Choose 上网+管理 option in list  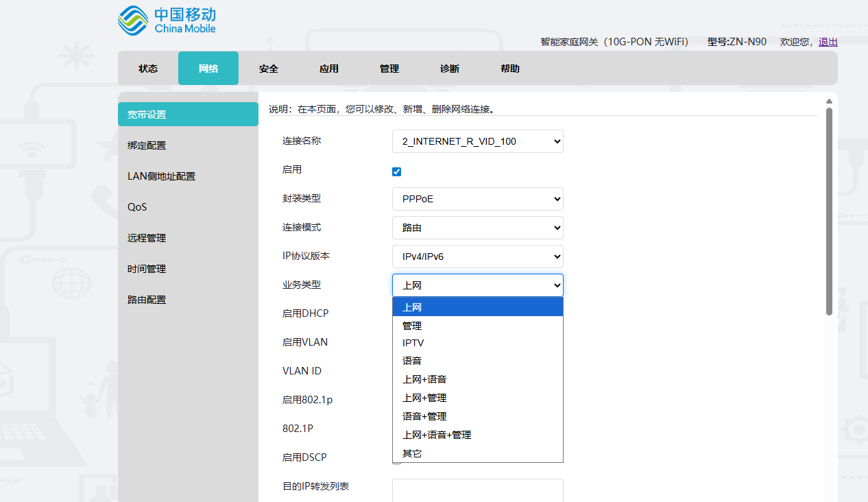point(478,398)
